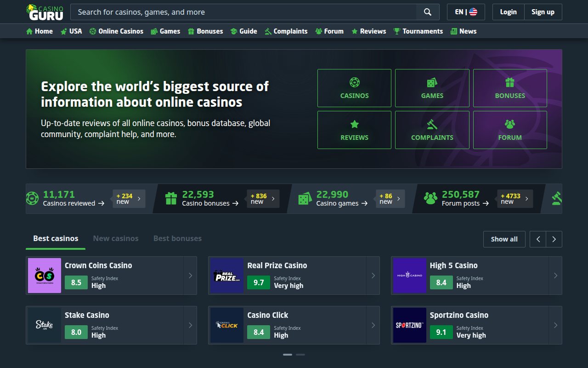Follow the Casino games link
Image resolution: width=588 pixels, height=368 pixels.
tap(342, 203)
